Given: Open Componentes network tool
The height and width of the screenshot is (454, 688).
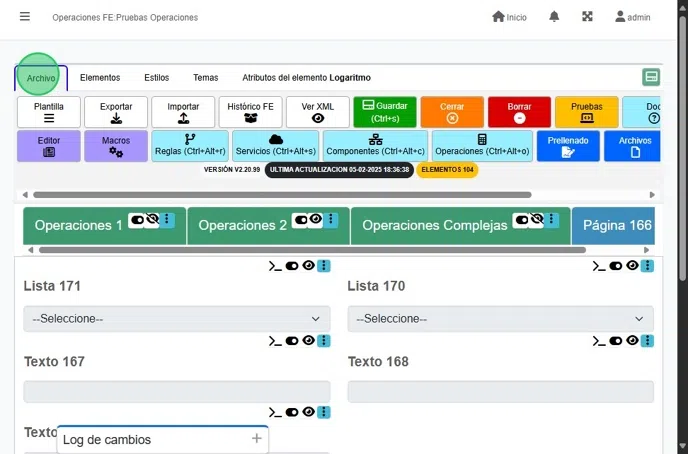Looking at the screenshot, I should (x=375, y=146).
